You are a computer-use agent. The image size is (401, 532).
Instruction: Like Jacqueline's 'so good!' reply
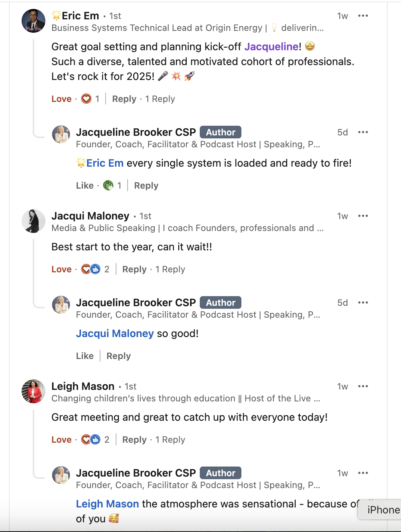click(85, 356)
